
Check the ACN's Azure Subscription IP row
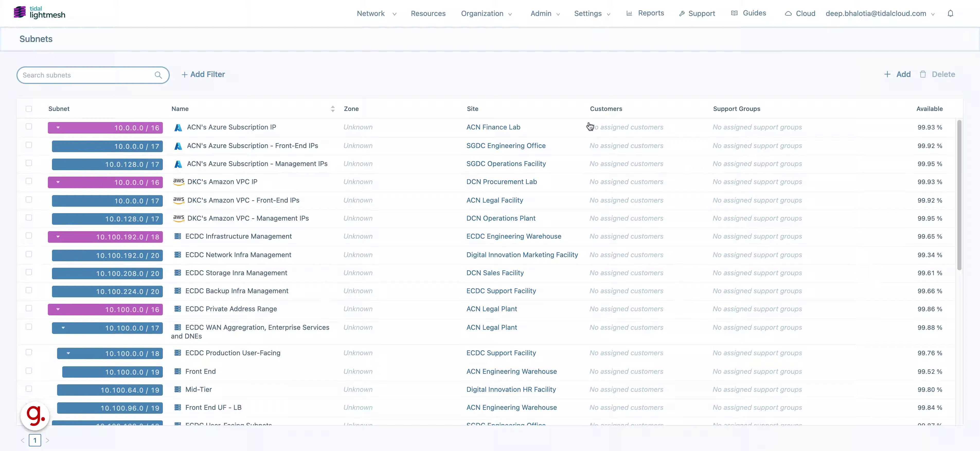pyautogui.click(x=29, y=127)
